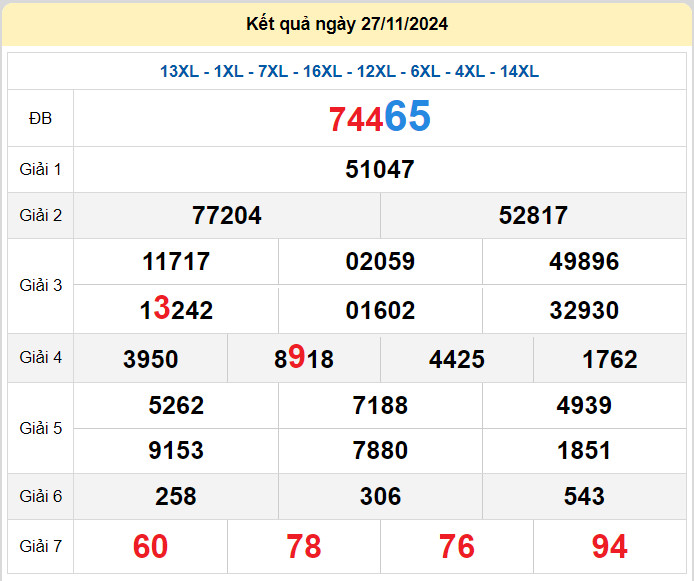Click the 'Giải 6' row label
694x581 pixels.
40,496
